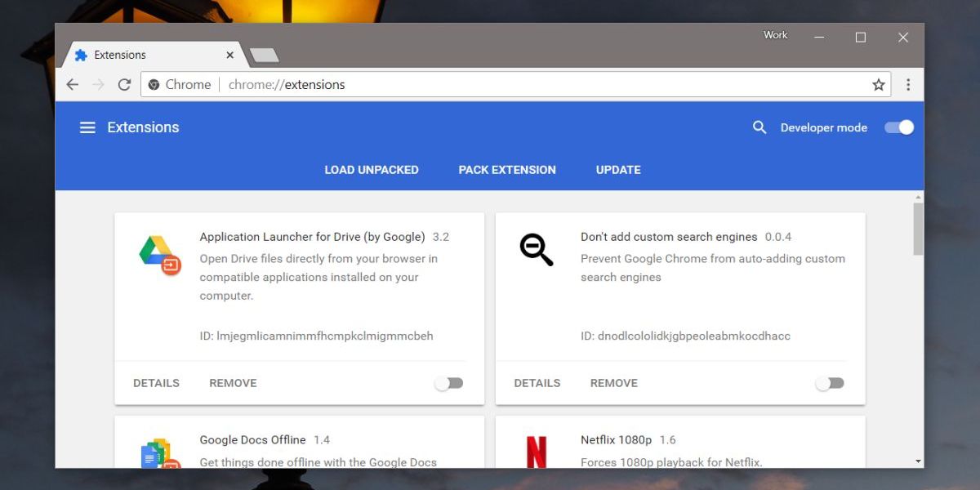980x490 pixels.
Task: Bookmark page with the star icon
Action: [879, 85]
